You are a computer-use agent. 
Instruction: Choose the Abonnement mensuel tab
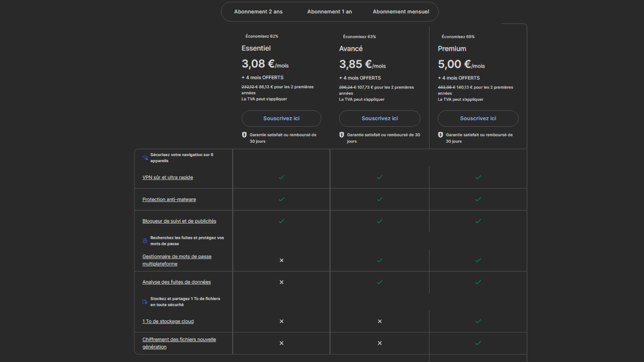pyautogui.click(x=401, y=12)
